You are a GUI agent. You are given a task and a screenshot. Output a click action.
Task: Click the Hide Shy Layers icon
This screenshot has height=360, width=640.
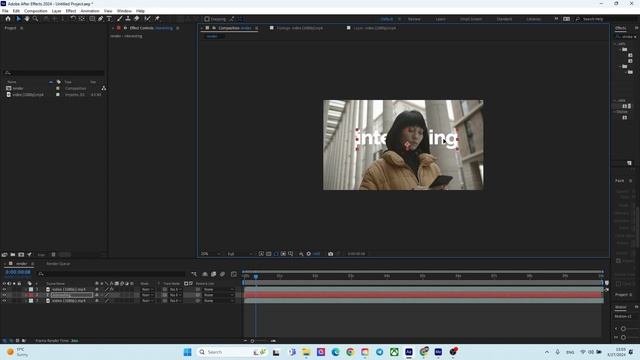(x=205, y=274)
